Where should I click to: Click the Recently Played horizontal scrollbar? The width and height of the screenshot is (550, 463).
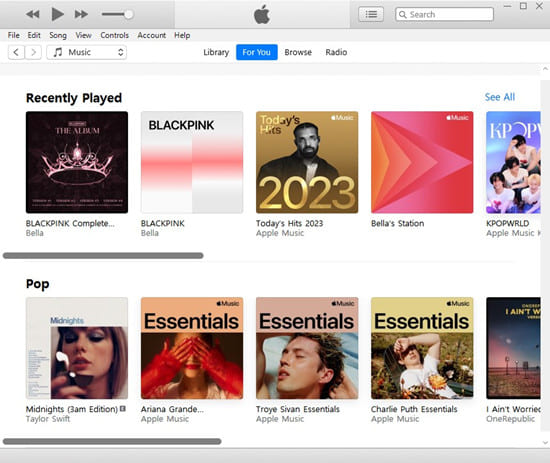click(103, 256)
